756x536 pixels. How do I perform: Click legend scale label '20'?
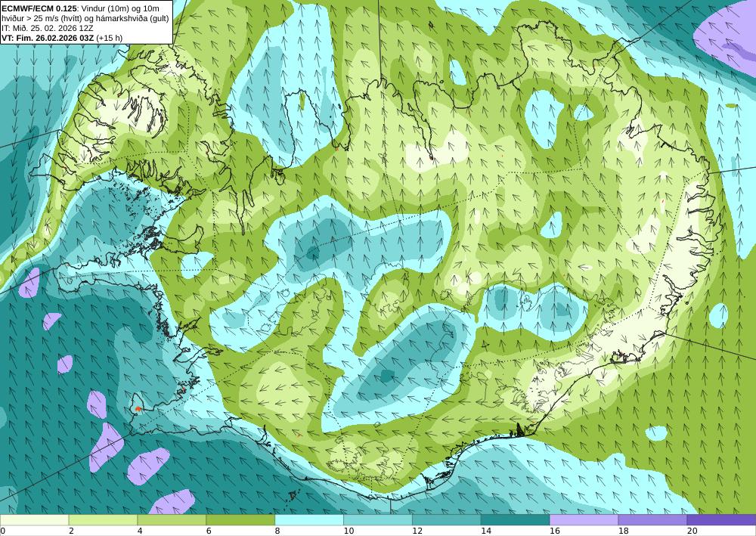tap(692, 531)
